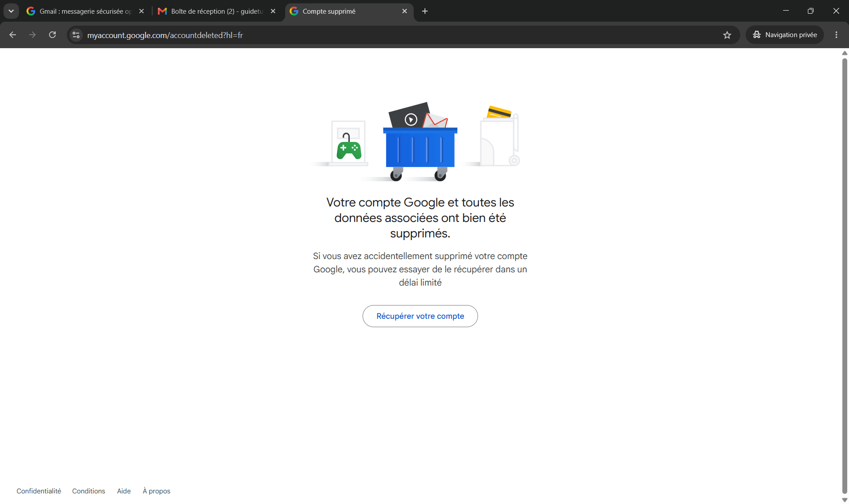The width and height of the screenshot is (849, 504).
Task: Open a new tab with plus icon
Action: 425,11
